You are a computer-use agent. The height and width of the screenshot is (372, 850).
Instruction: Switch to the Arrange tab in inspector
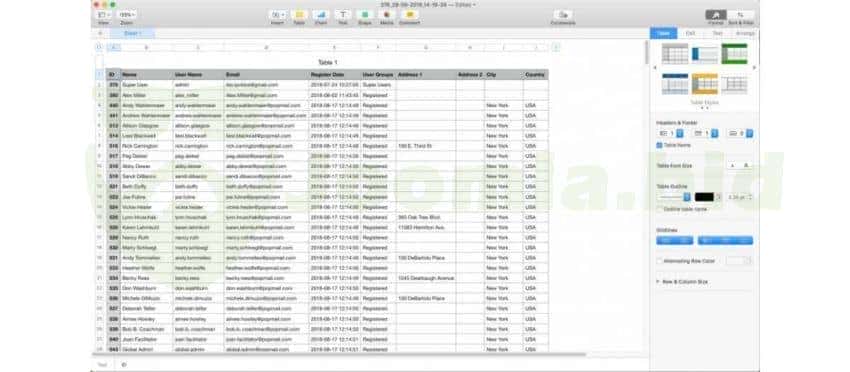745,34
